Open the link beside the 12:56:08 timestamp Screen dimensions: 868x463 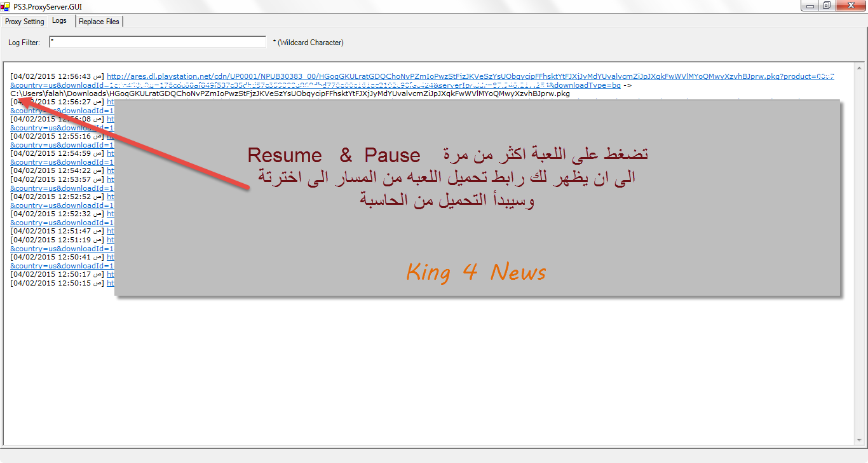tap(110, 119)
